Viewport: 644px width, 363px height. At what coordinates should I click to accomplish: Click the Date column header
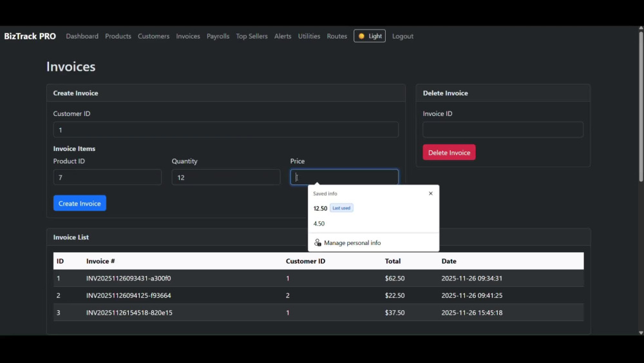pos(449,261)
